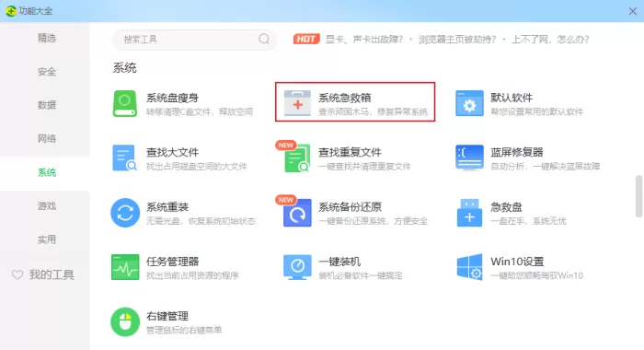Viewport: 644px width, 350px height.
Task: Click the 搜索工具 search field
Action: pyautogui.click(x=194, y=40)
